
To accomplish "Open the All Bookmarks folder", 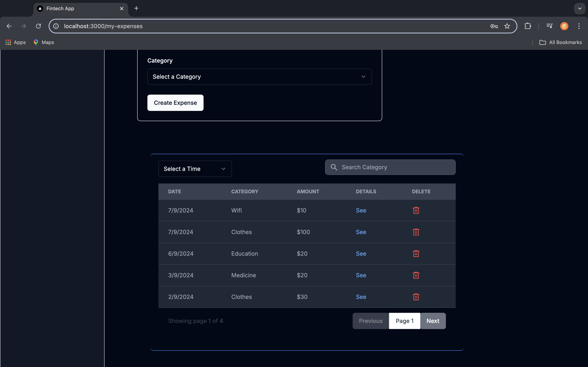I will click(561, 42).
